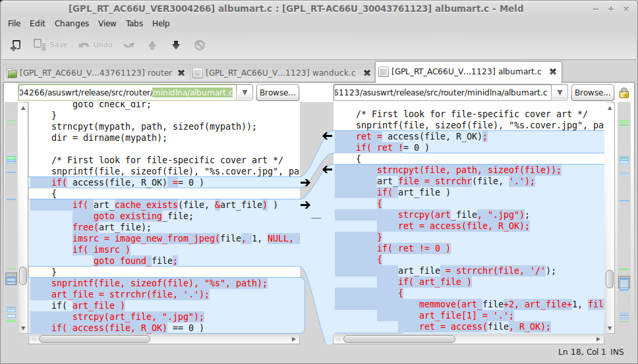
Task: Close the wanduck.c tab
Action: pos(367,72)
